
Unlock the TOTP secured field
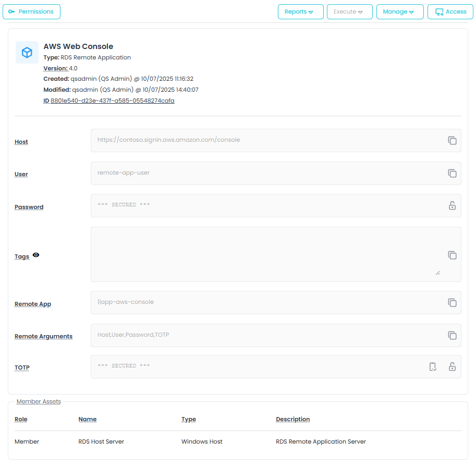(452, 367)
